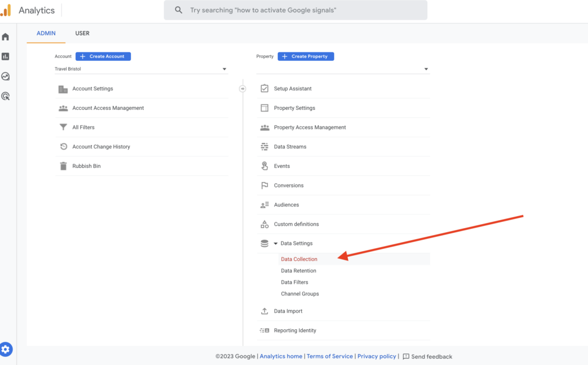Click the search magnifier icon

click(x=179, y=10)
